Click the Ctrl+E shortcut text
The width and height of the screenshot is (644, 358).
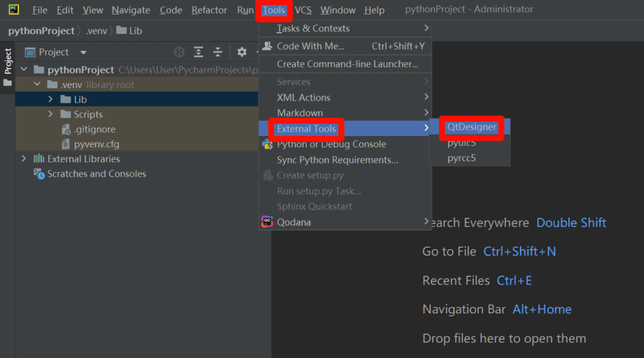(x=514, y=281)
